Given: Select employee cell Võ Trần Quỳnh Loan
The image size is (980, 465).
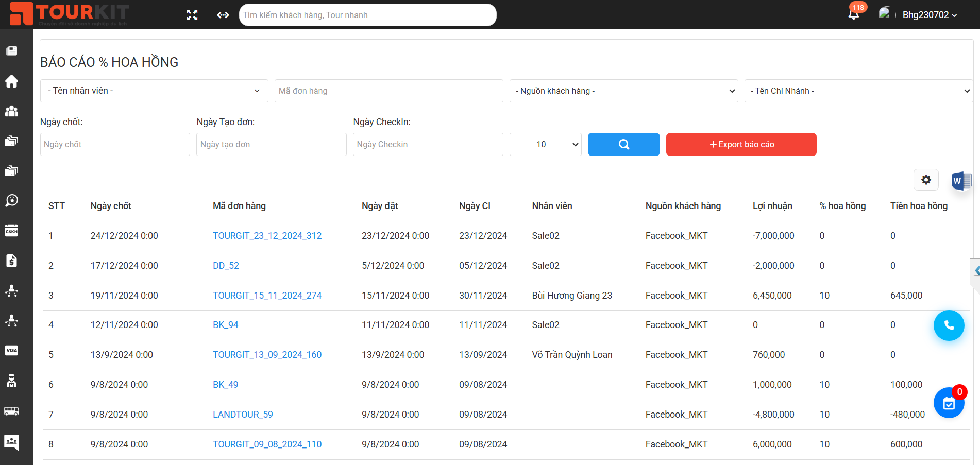Looking at the screenshot, I should click(572, 355).
